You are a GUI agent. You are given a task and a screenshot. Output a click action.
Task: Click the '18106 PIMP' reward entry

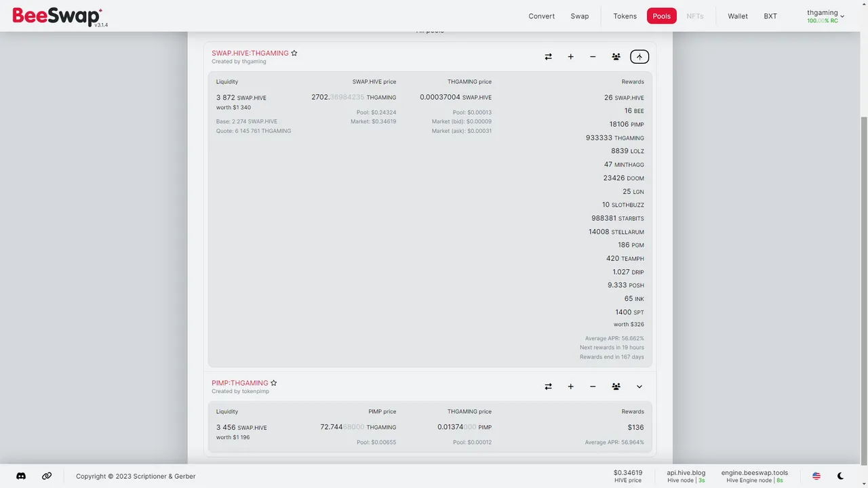627,124
